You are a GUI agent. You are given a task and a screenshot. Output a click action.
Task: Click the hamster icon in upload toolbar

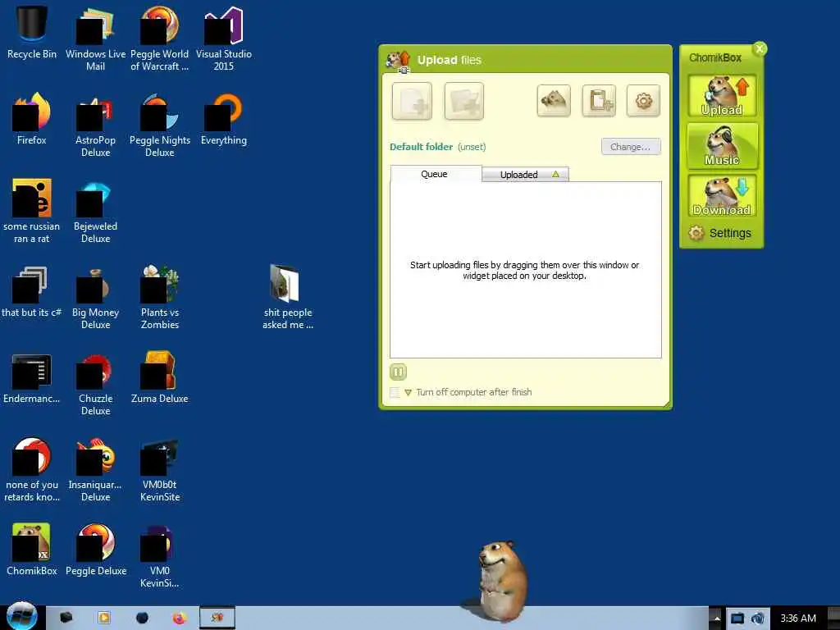pos(554,101)
